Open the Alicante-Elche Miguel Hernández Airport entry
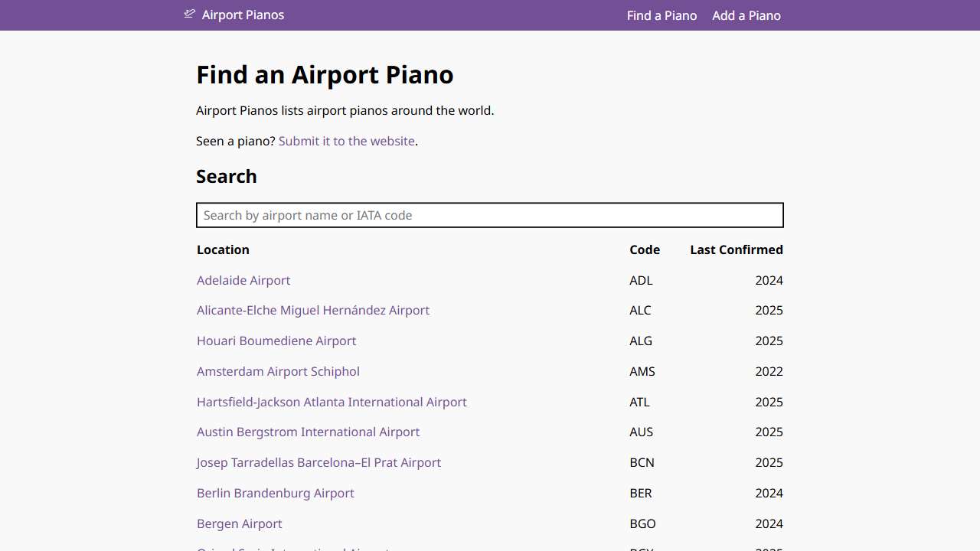 pos(313,310)
